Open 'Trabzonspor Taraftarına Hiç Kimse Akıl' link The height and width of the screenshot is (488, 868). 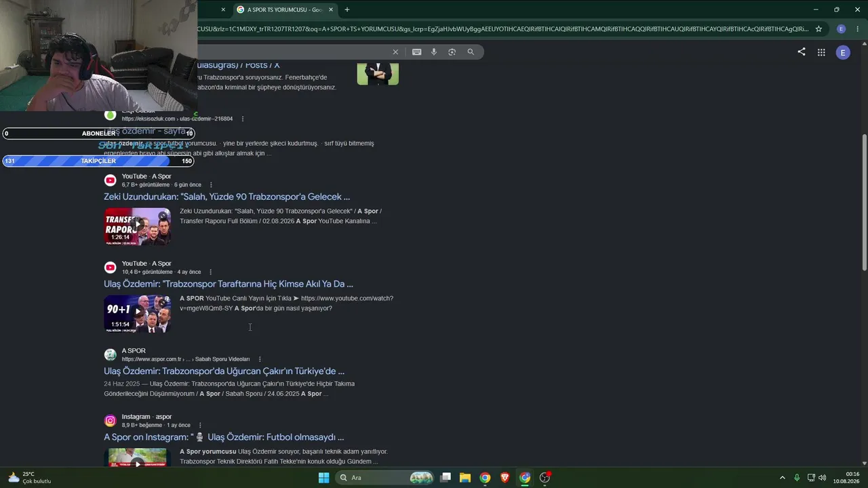tap(229, 284)
